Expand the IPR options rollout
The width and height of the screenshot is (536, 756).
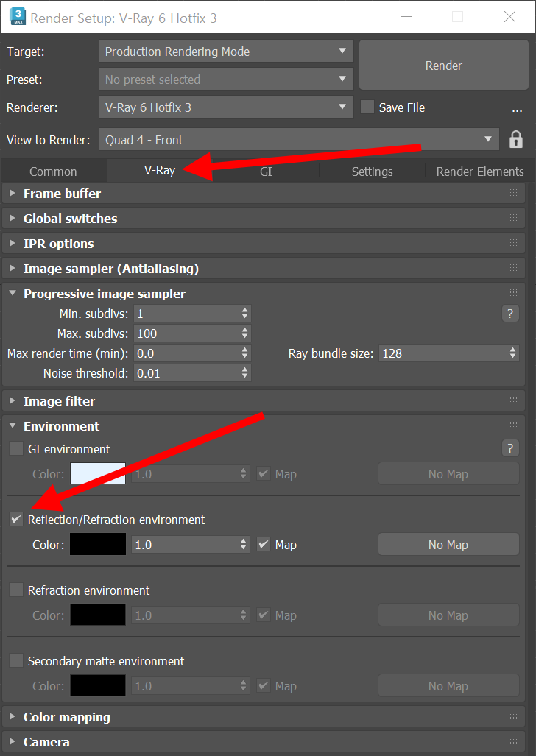13,243
